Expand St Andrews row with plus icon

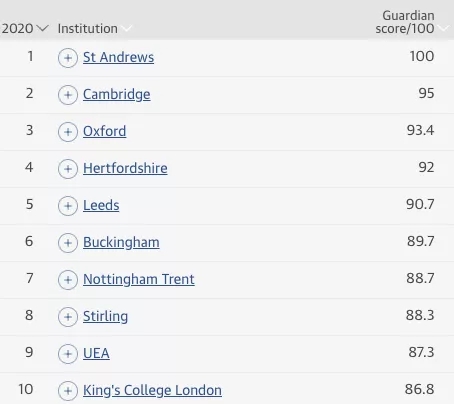(x=68, y=58)
